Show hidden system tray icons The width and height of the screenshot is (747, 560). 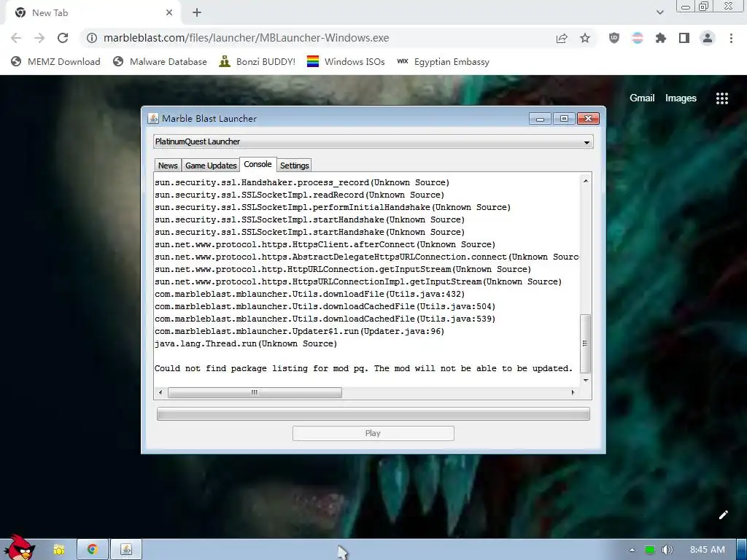tap(632, 550)
